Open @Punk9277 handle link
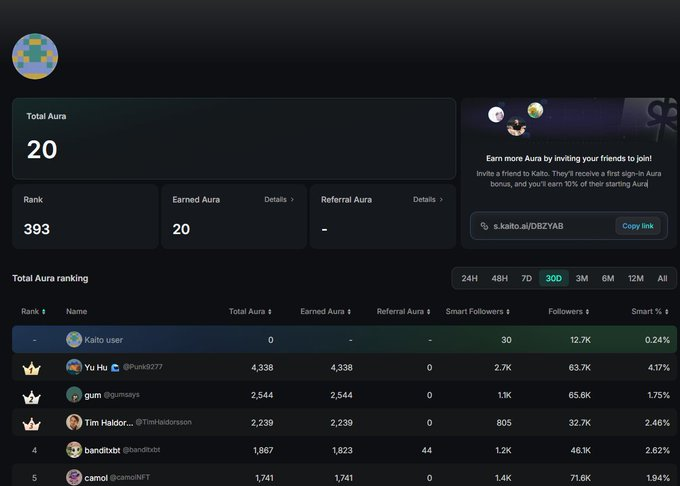 (x=143, y=367)
